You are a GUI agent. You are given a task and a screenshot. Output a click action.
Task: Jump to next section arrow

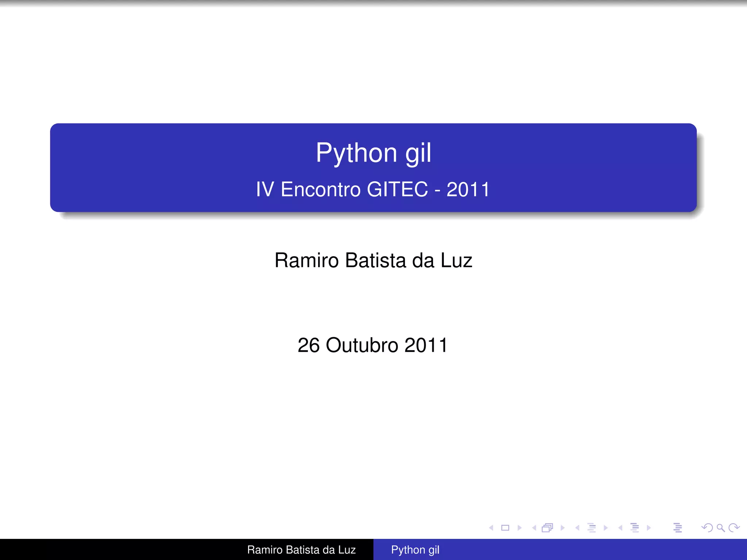coord(649,528)
